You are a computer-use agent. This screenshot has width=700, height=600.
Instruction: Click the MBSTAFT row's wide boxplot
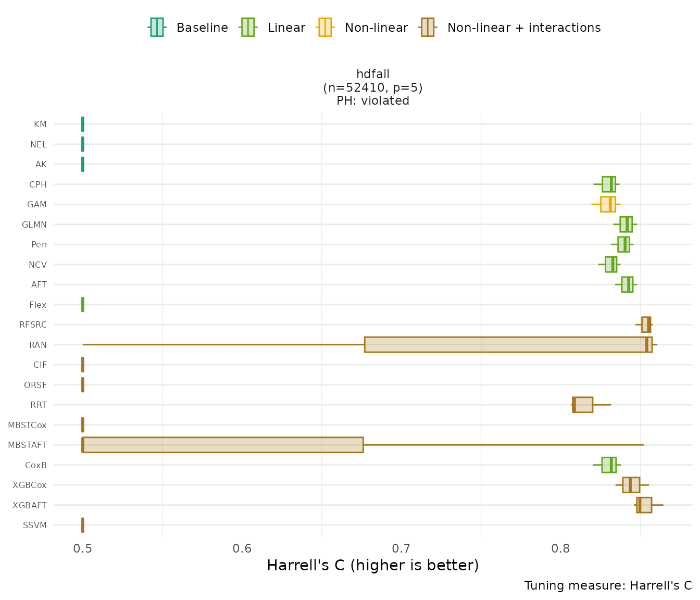[x=223, y=445]
